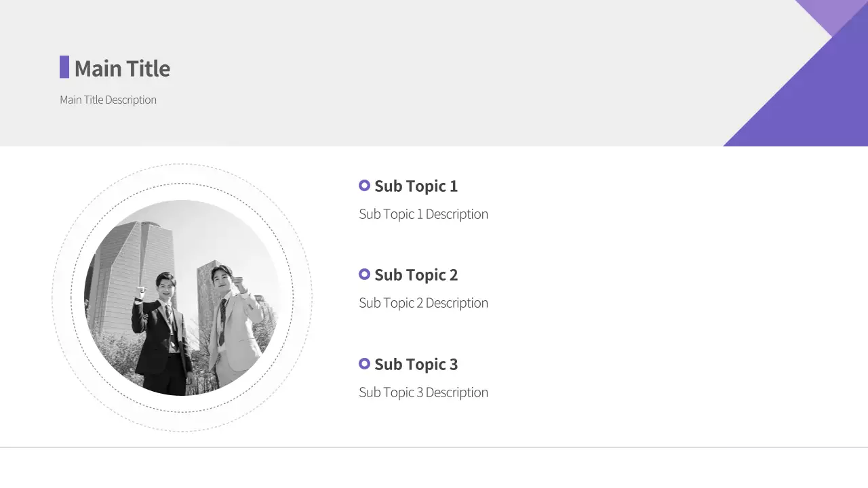Select the Main Title Description text
This screenshot has height=488, width=868.
coord(108,100)
